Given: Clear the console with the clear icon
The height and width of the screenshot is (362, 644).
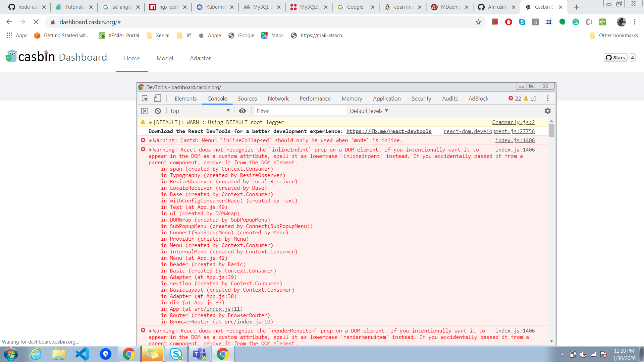Looking at the screenshot, I should click(x=158, y=111).
